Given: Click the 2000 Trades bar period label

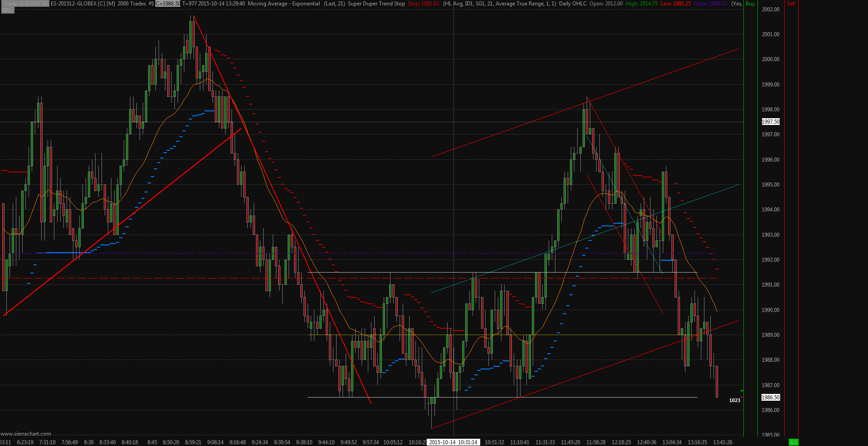Looking at the screenshot, I should click(132, 4).
